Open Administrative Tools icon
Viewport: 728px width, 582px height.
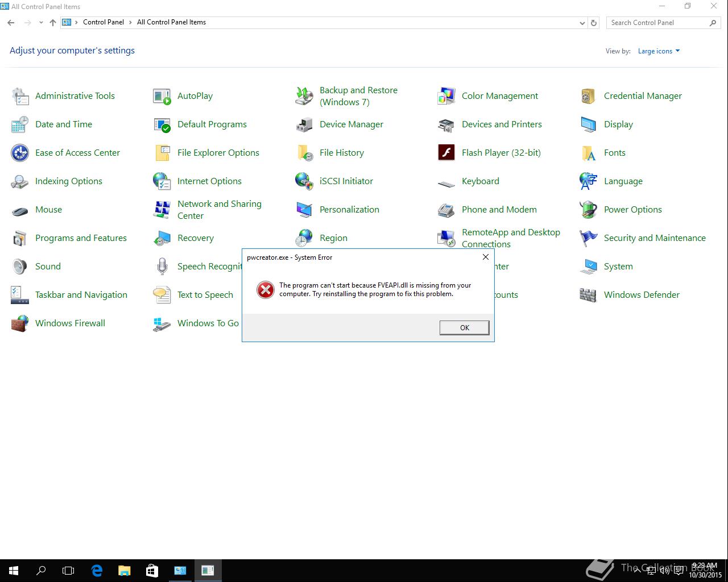20,96
